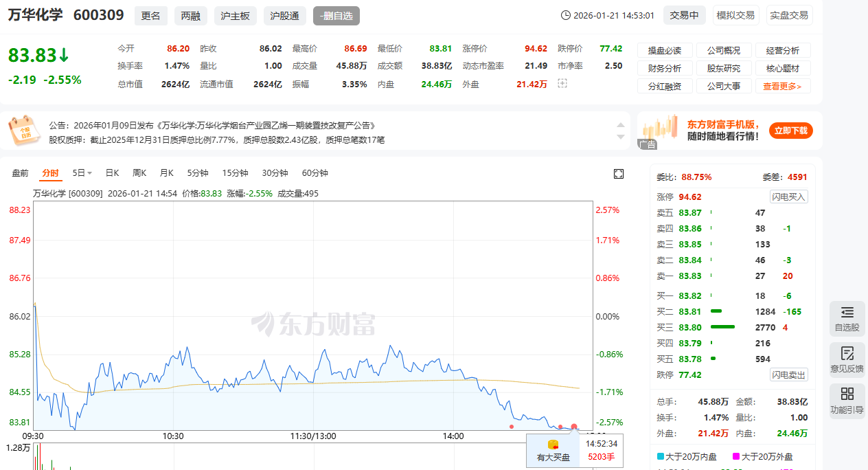Click the 总市值 2624亿 value

(175, 85)
